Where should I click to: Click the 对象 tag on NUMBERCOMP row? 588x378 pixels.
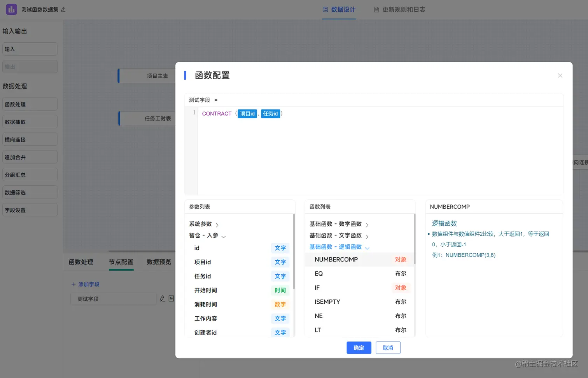coord(401,260)
